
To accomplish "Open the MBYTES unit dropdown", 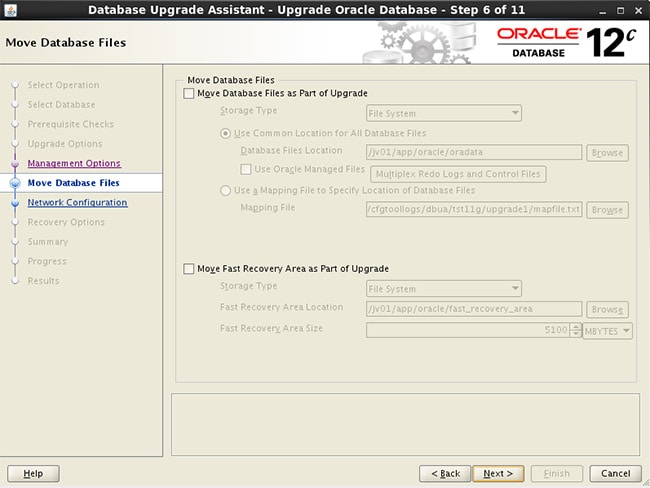I will [x=607, y=331].
